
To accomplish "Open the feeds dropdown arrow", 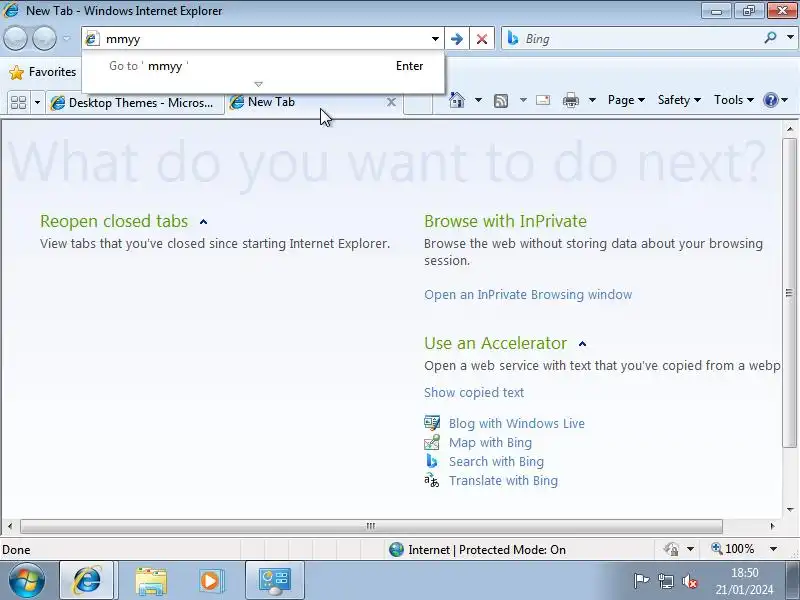I will (523, 100).
